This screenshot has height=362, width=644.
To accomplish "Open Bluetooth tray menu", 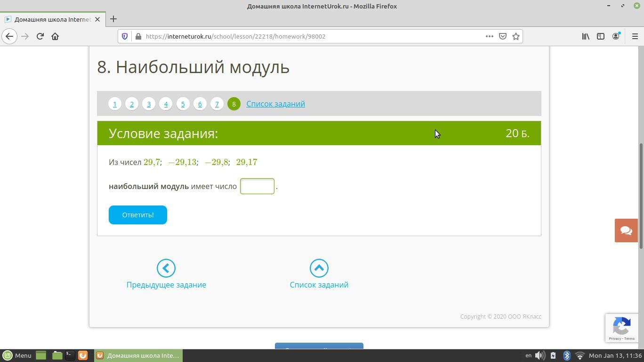I will [x=567, y=355].
